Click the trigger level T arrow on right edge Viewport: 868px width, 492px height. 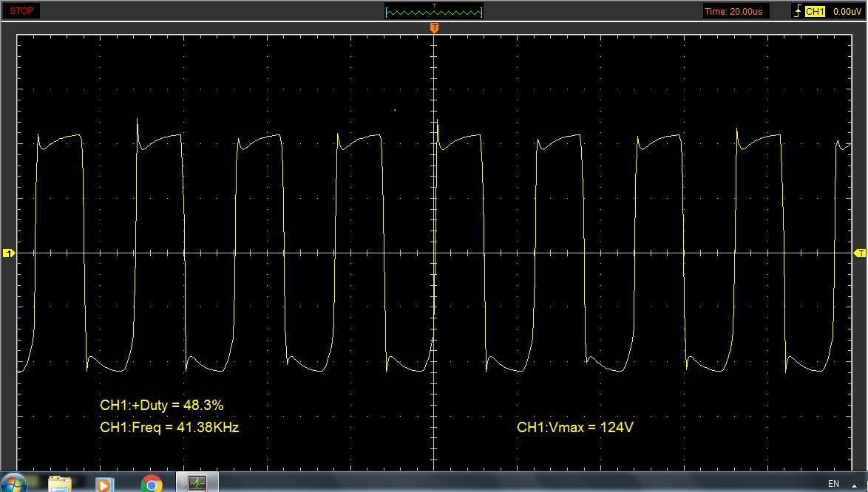click(x=860, y=253)
